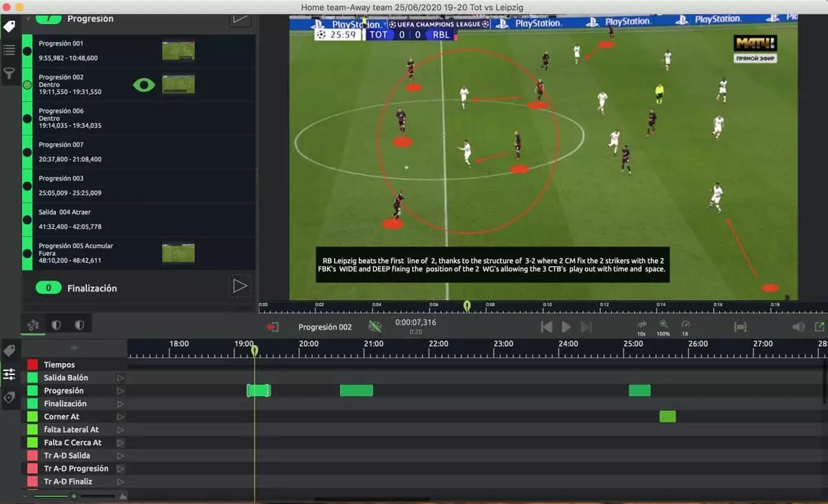
Task: Click the red exit event icon
Action: (x=273, y=327)
